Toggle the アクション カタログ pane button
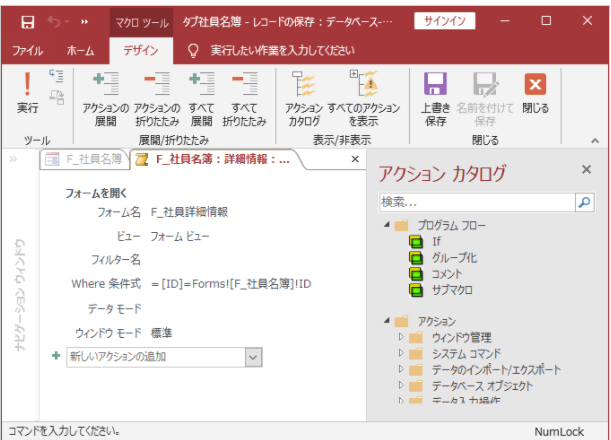The image size is (611, 440). (304, 99)
